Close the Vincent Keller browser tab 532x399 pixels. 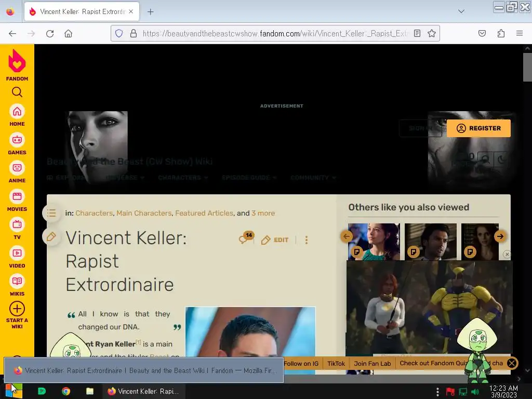pos(131,11)
